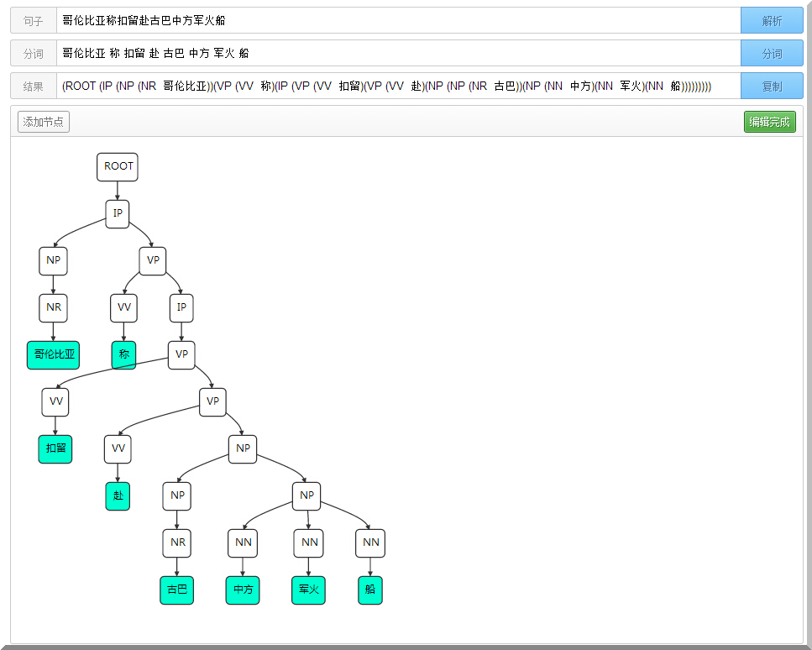
Task: Click the 中方 leaf node
Action: click(x=243, y=590)
